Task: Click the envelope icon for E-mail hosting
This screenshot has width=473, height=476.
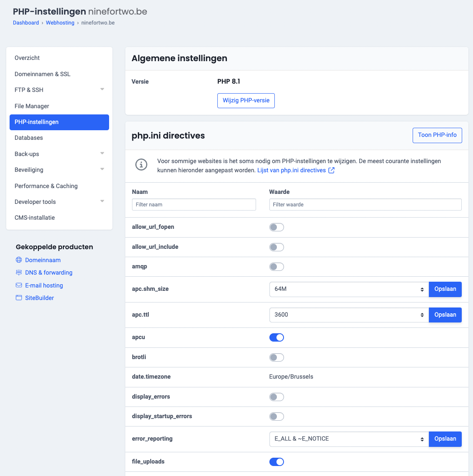Action: (19, 285)
